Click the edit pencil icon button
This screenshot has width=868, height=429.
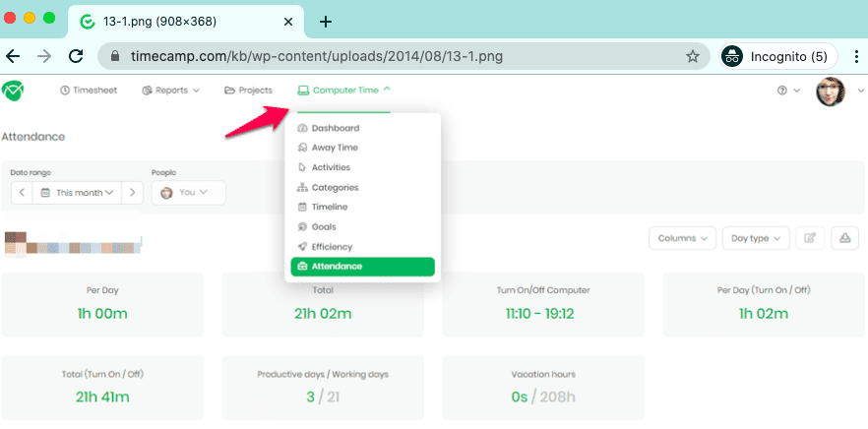[x=810, y=238]
